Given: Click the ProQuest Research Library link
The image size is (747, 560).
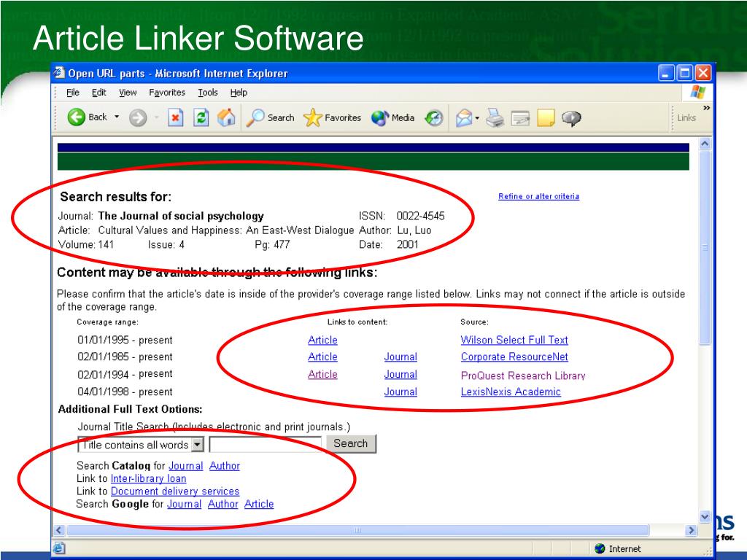Looking at the screenshot, I should click(523, 376).
